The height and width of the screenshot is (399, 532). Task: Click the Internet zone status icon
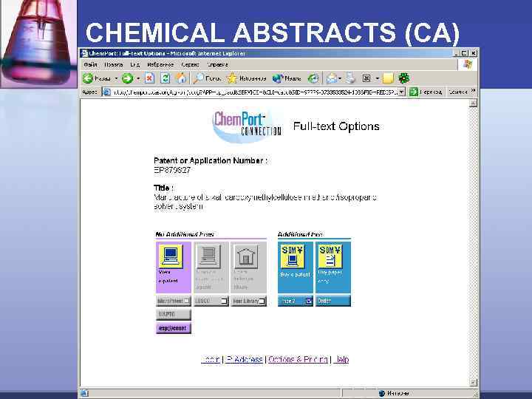click(x=382, y=393)
